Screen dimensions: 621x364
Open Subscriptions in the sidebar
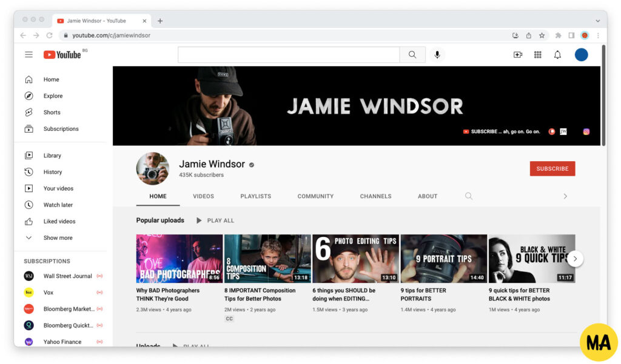[x=60, y=128]
